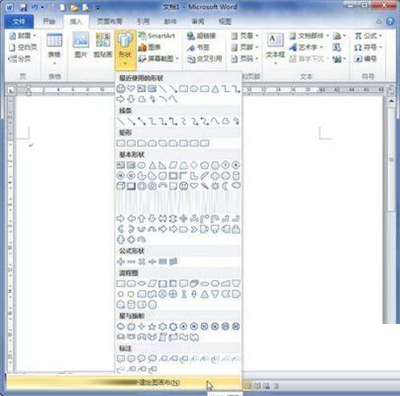The width and height of the screenshot is (400, 396).
Task: Open the 视图 View tab
Action: pyautogui.click(x=225, y=21)
